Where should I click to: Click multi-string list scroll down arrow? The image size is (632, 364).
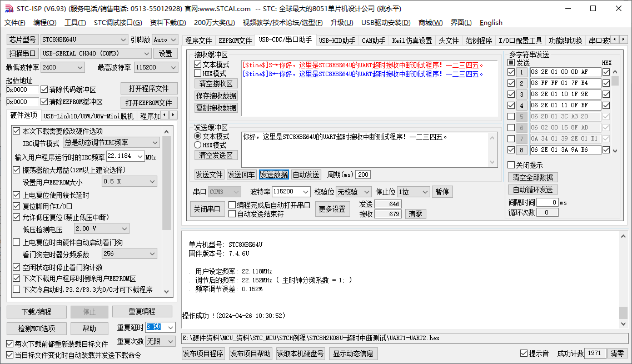coord(615,151)
